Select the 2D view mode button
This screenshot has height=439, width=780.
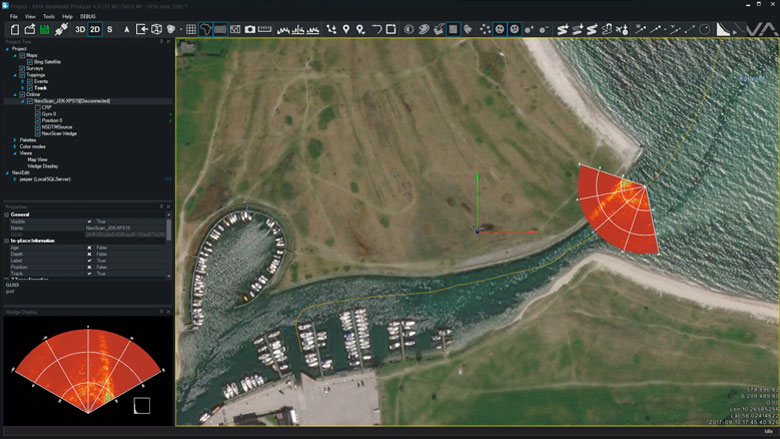95,29
